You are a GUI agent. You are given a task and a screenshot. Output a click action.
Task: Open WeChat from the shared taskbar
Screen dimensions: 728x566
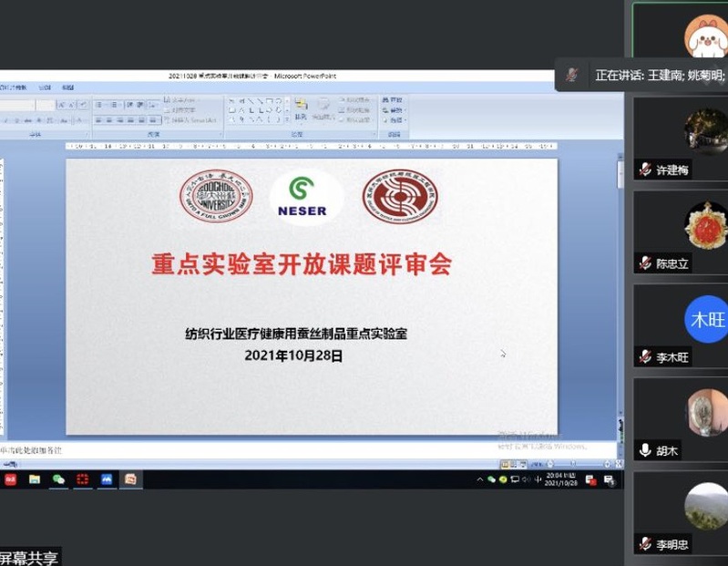[59, 479]
